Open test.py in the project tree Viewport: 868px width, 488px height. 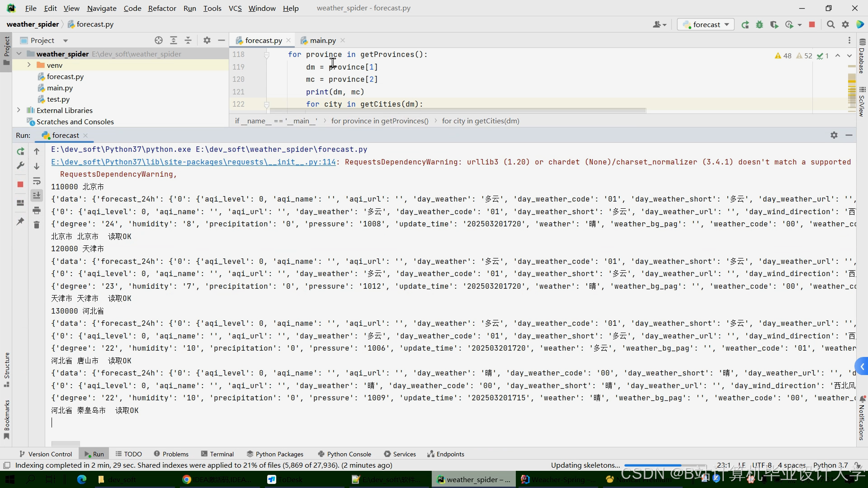pyautogui.click(x=58, y=99)
